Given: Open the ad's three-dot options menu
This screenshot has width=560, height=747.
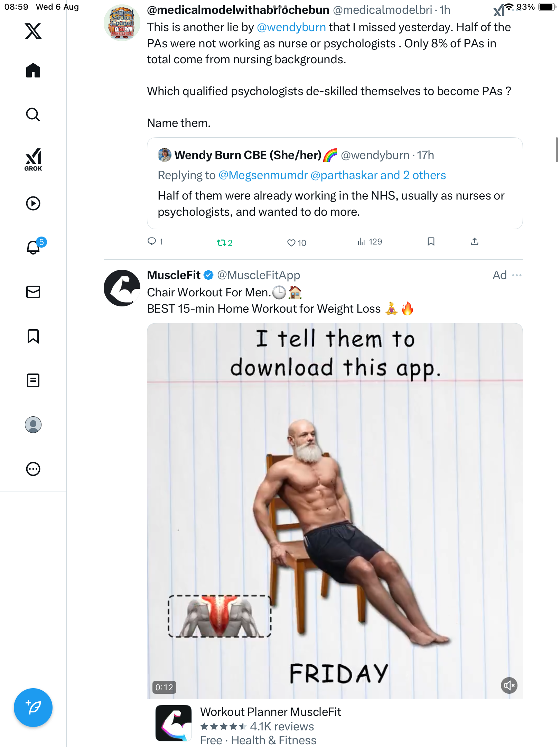Looking at the screenshot, I should (517, 275).
